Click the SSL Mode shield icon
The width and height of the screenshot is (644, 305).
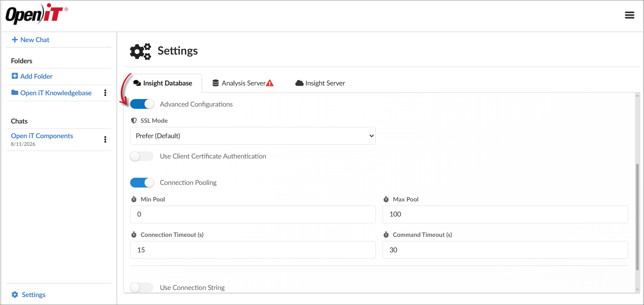[134, 120]
